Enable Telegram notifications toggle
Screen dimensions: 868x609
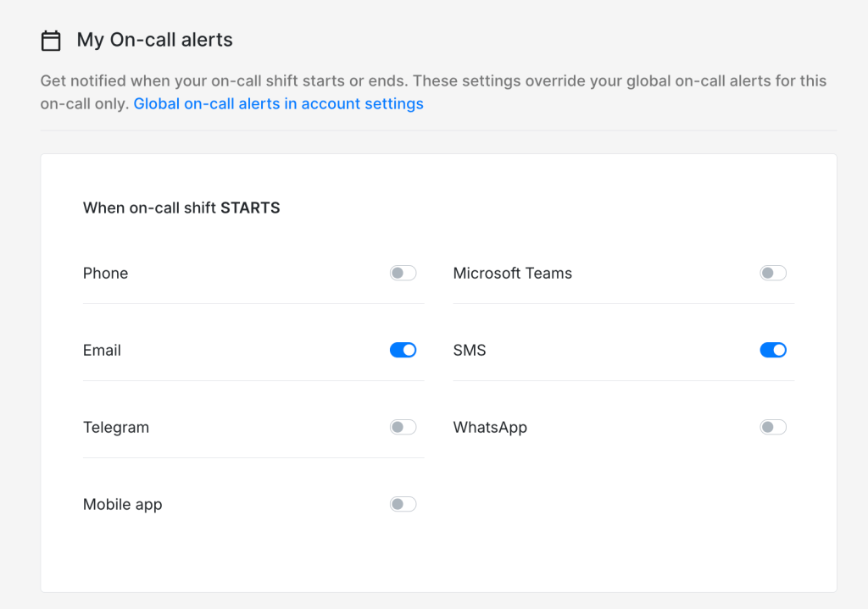(x=403, y=427)
